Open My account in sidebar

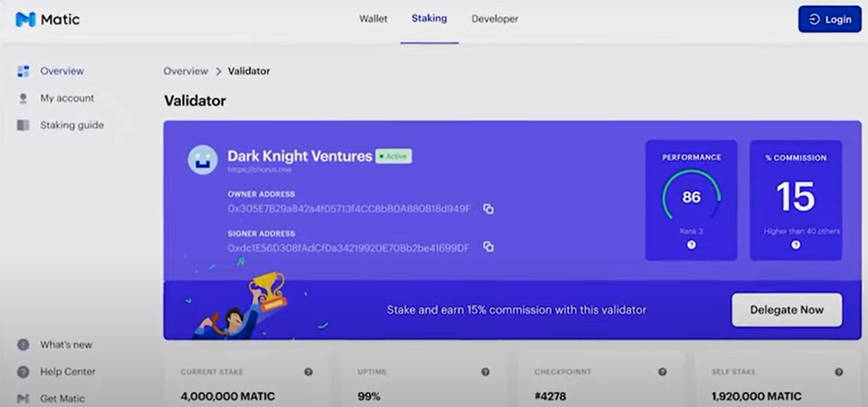tap(67, 98)
